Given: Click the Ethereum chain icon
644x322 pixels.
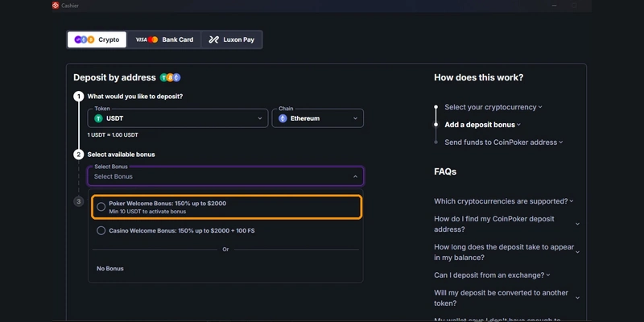Looking at the screenshot, I should (283, 118).
